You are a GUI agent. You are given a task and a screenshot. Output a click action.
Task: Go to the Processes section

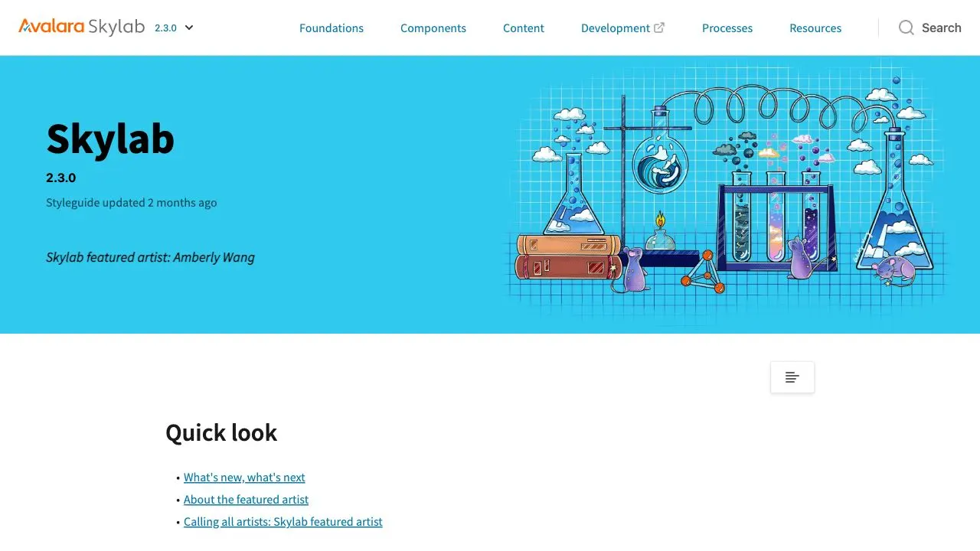point(727,28)
